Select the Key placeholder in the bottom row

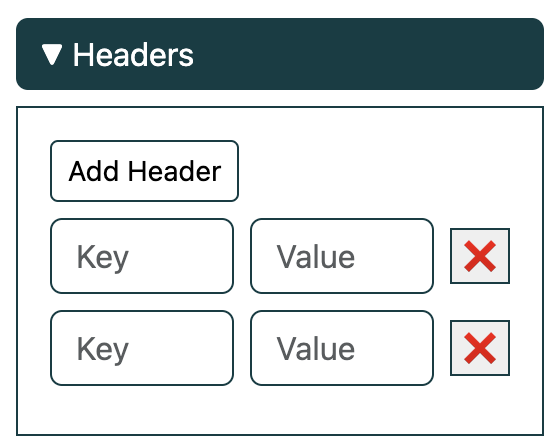[x=103, y=349]
